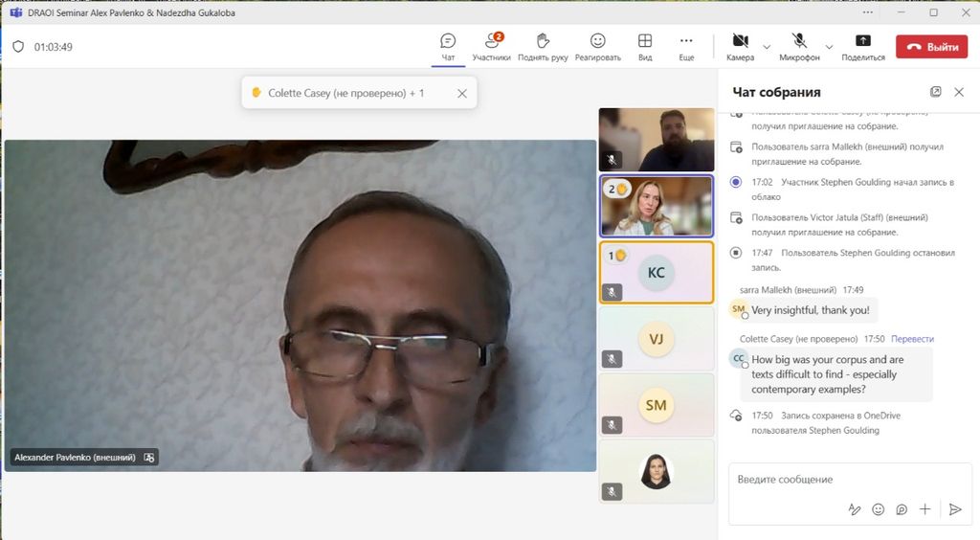Pop out the meeting chat window
The height and width of the screenshot is (540, 980).
[935, 92]
